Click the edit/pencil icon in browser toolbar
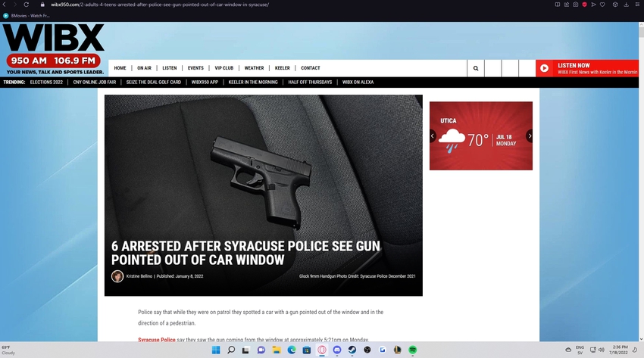 coord(567,5)
